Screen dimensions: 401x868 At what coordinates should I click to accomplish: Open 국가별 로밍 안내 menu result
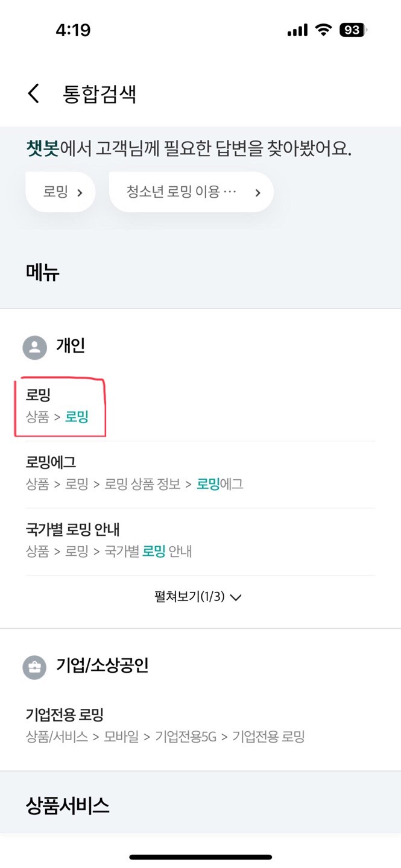coord(73,529)
